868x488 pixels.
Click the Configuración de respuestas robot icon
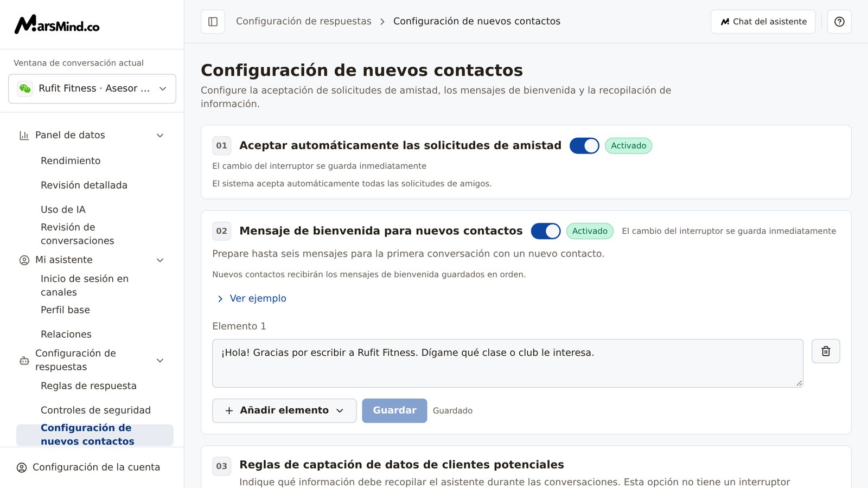(24, 361)
